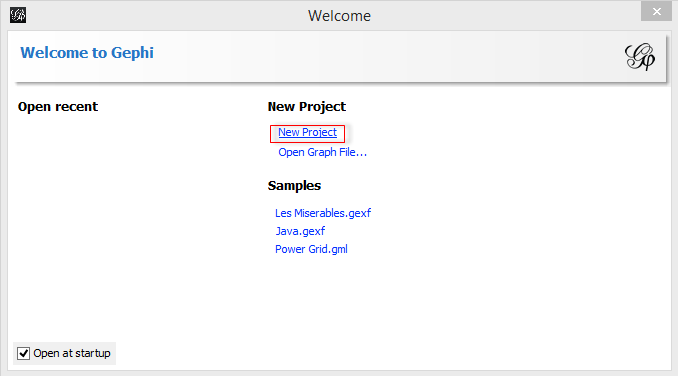Load the Power Grid.gml sample
This screenshot has height=376, width=678.
click(x=311, y=249)
